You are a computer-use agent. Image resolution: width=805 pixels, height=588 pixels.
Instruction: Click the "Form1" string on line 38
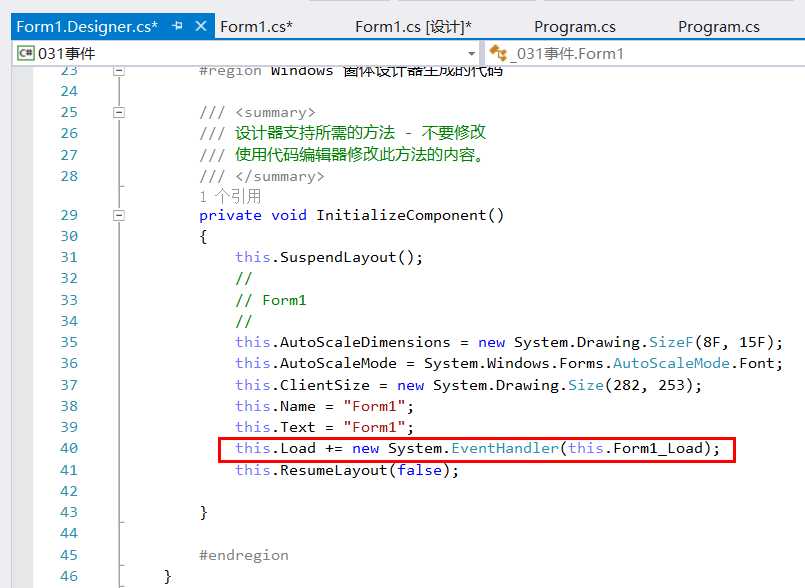tap(375, 406)
